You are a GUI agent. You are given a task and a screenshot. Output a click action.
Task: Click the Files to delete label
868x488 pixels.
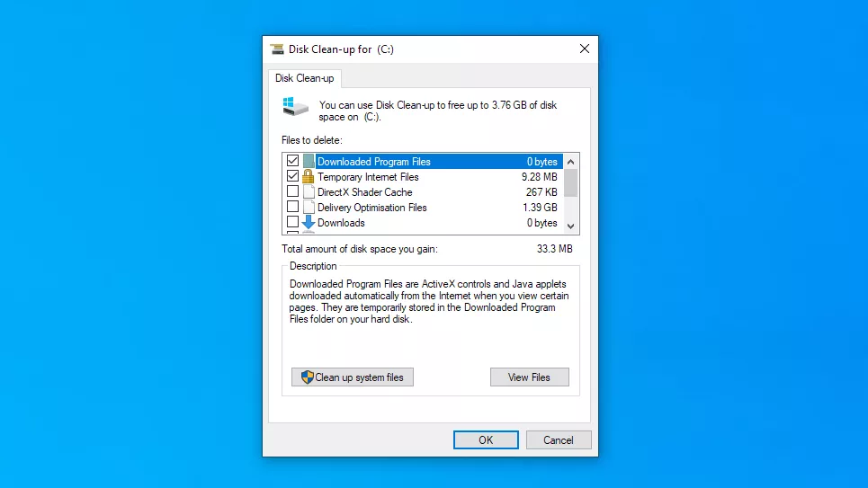(311, 140)
